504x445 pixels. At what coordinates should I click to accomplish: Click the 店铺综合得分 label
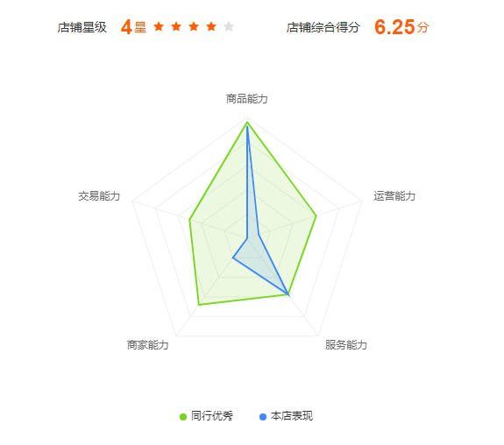tap(323, 28)
